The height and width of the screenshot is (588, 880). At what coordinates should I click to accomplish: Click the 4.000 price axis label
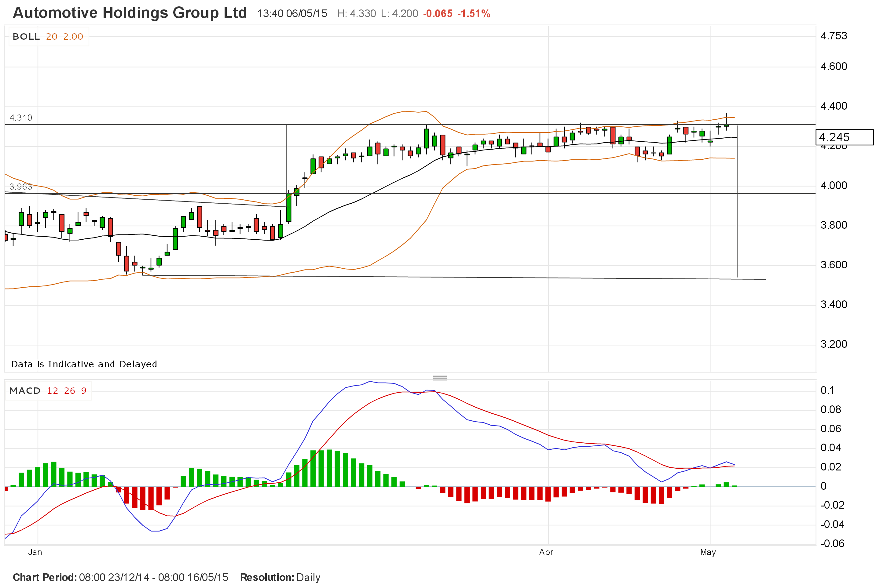pos(834,186)
